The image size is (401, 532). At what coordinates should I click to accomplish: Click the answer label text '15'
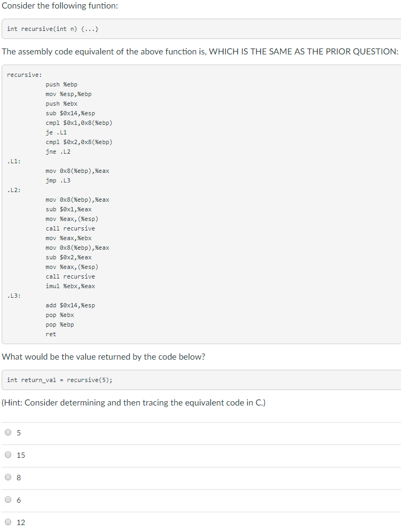pyautogui.click(x=21, y=455)
